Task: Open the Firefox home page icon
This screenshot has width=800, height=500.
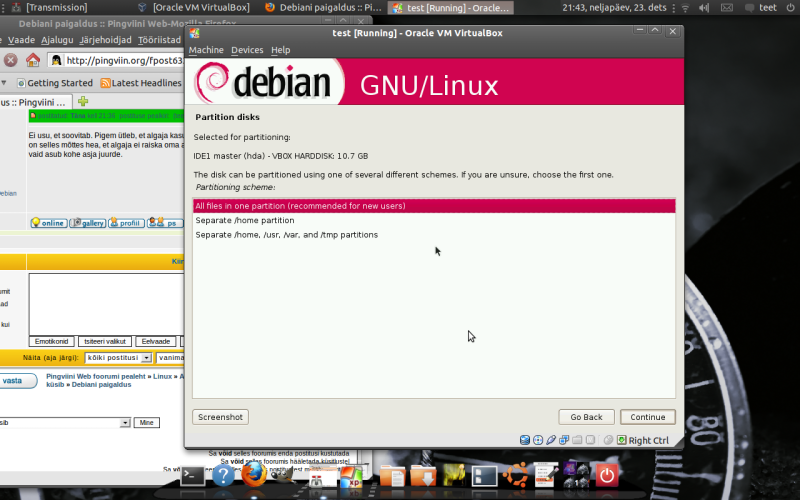Action: 33,60
